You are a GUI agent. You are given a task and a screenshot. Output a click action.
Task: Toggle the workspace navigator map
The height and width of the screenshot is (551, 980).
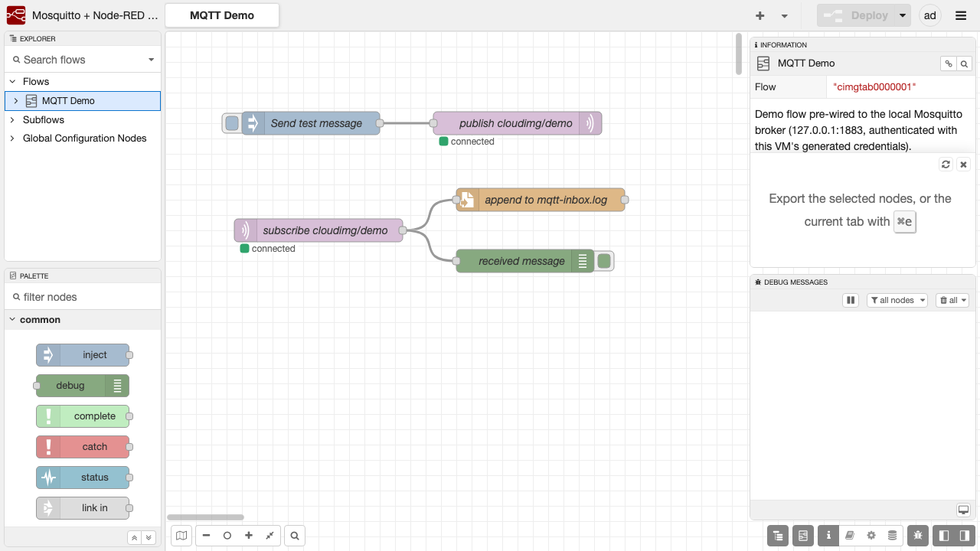[181, 536]
